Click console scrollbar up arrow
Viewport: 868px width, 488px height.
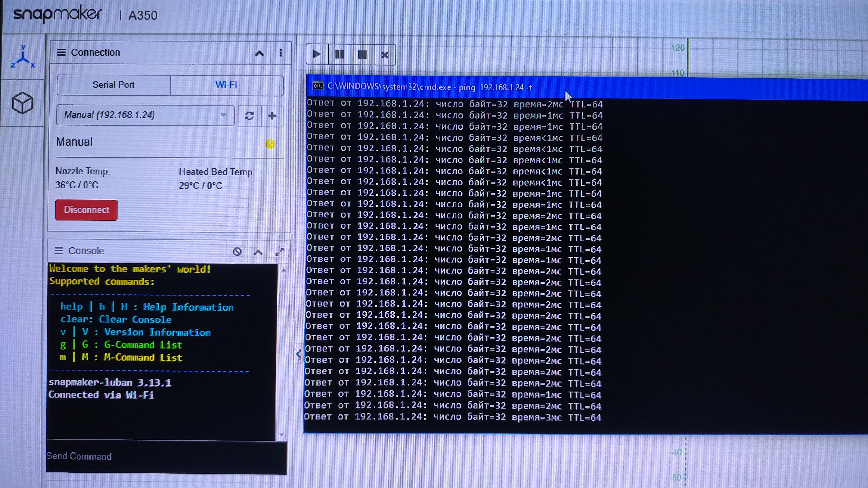[284, 270]
